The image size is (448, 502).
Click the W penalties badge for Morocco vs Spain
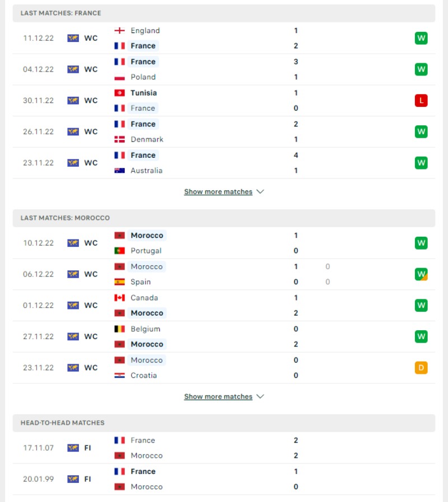tap(421, 274)
